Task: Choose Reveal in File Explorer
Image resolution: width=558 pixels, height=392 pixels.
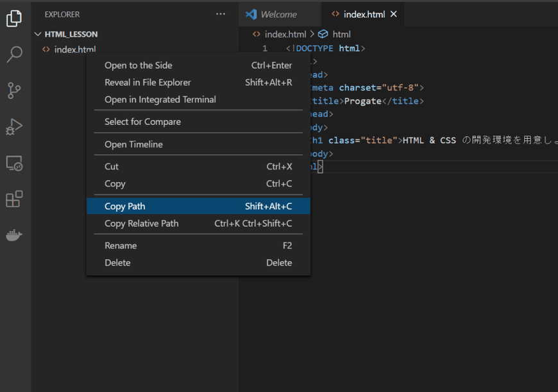Action: coord(198,83)
